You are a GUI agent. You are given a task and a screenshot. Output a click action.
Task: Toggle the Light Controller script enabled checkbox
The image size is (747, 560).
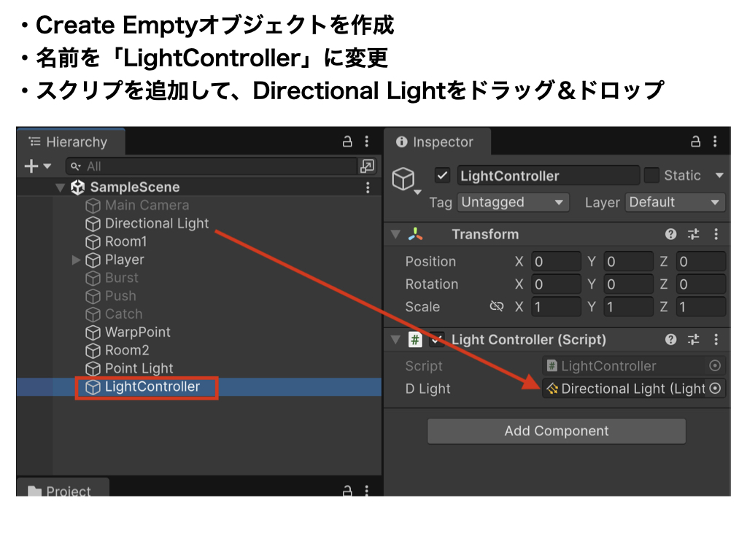[437, 339]
